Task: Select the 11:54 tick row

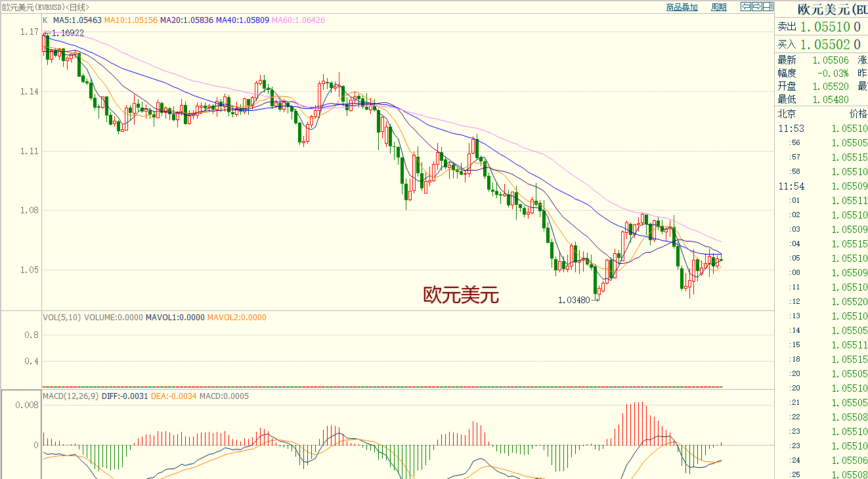Action: [x=822, y=186]
